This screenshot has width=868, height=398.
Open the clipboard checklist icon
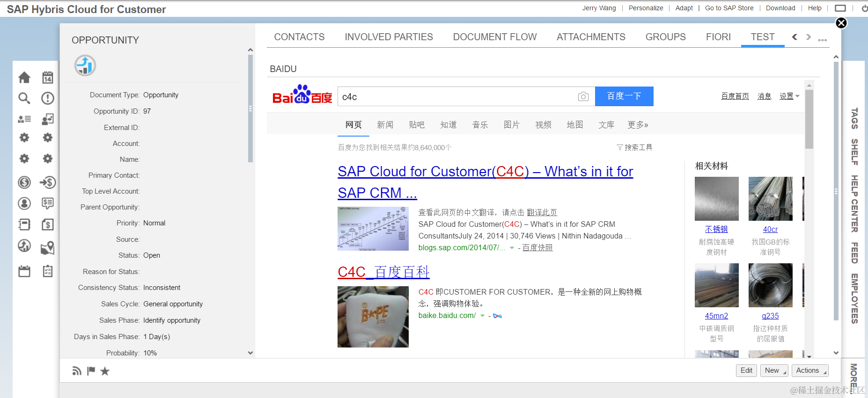tap(48, 271)
